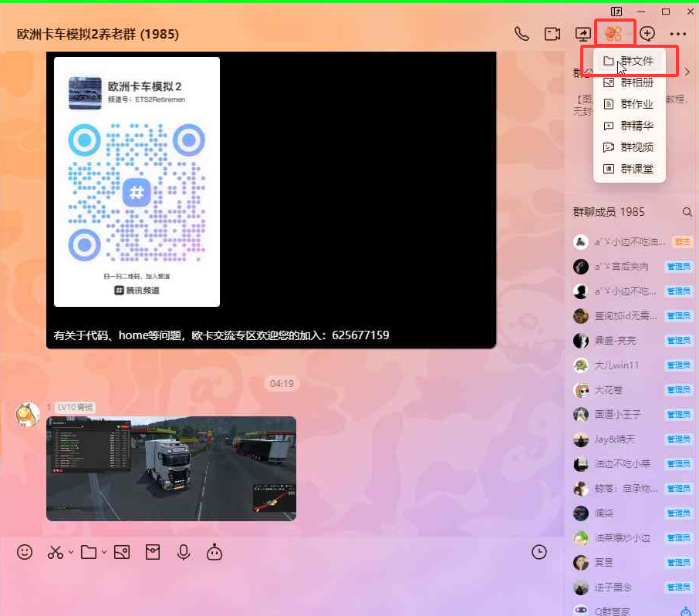Viewport: 699px width, 616px height.
Task: Open the truck game screenshot image
Action: (171, 469)
